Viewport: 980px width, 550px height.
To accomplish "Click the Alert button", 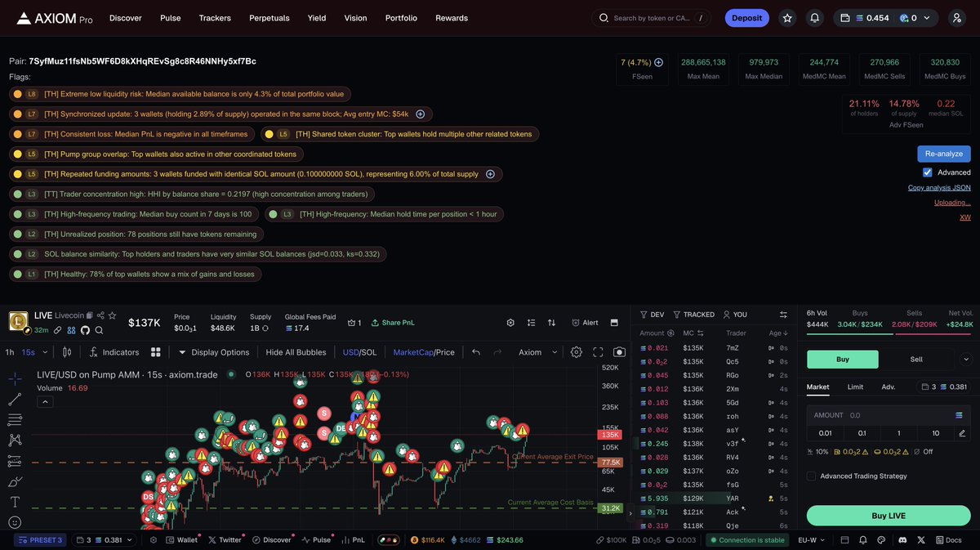I will point(585,323).
